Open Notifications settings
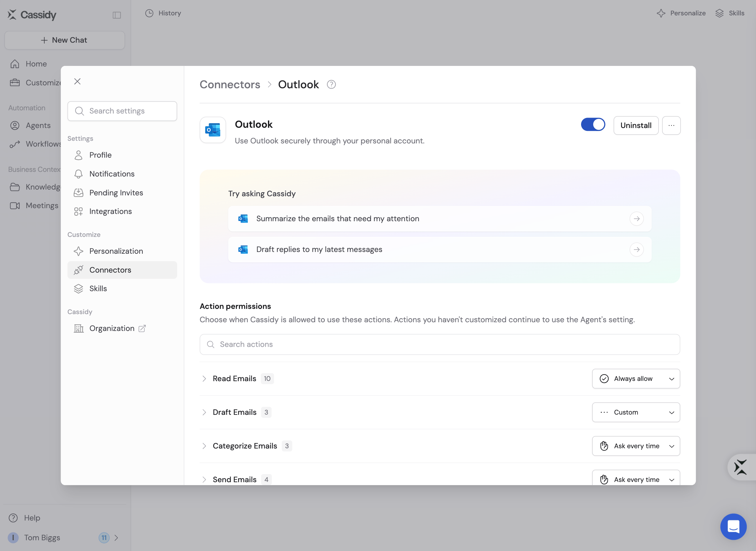 [x=122, y=174]
